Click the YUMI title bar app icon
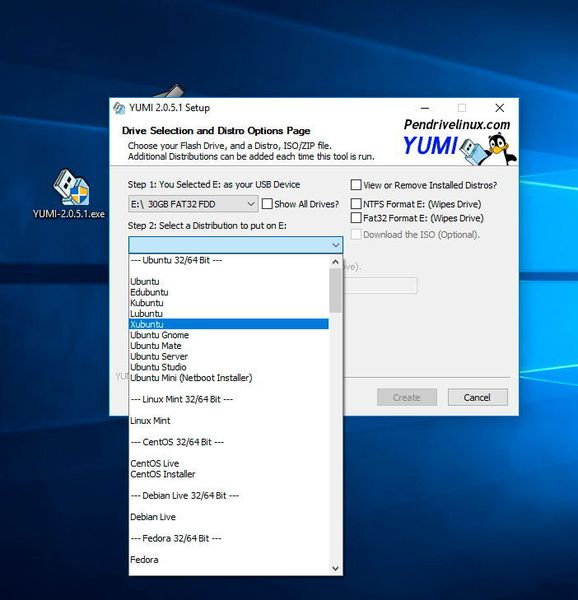The image size is (578, 600). (119, 108)
